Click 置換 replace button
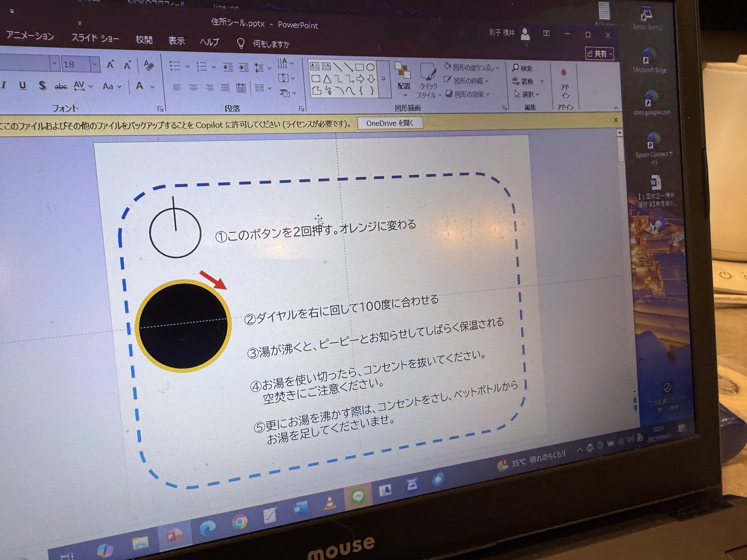747x560 pixels. pos(528,81)
